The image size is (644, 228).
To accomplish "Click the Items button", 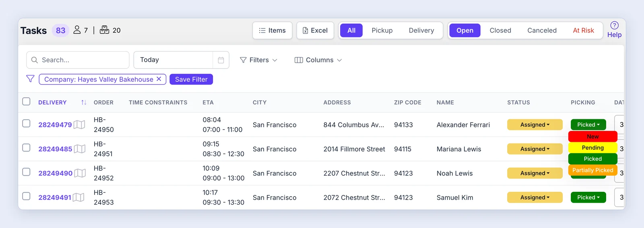I will click(272, 31).
